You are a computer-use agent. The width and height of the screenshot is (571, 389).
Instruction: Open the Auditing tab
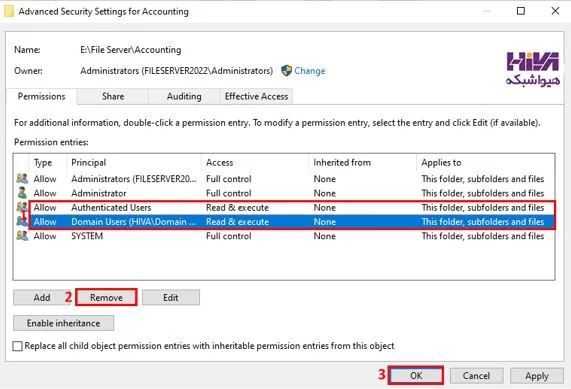tap(184, 97)
